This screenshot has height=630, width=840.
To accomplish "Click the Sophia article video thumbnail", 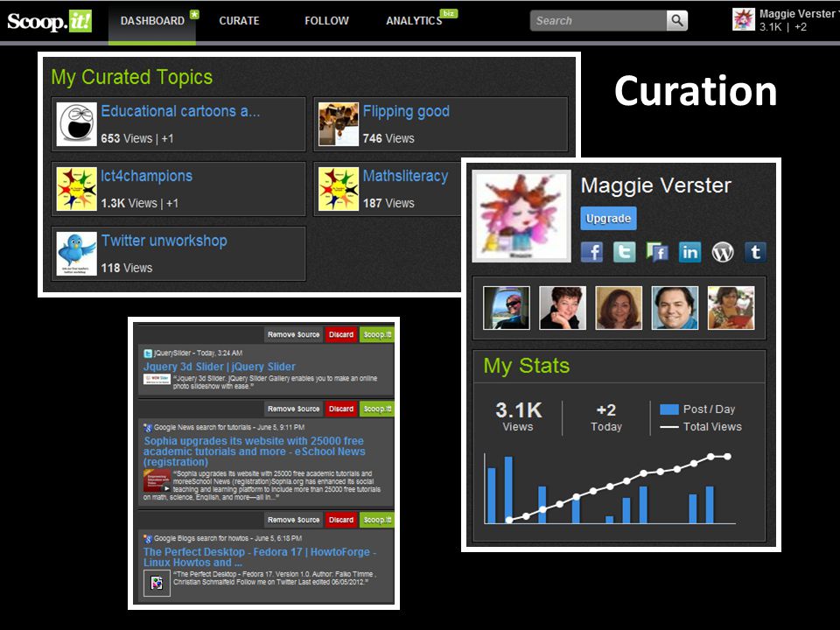I will pos(157,481).
